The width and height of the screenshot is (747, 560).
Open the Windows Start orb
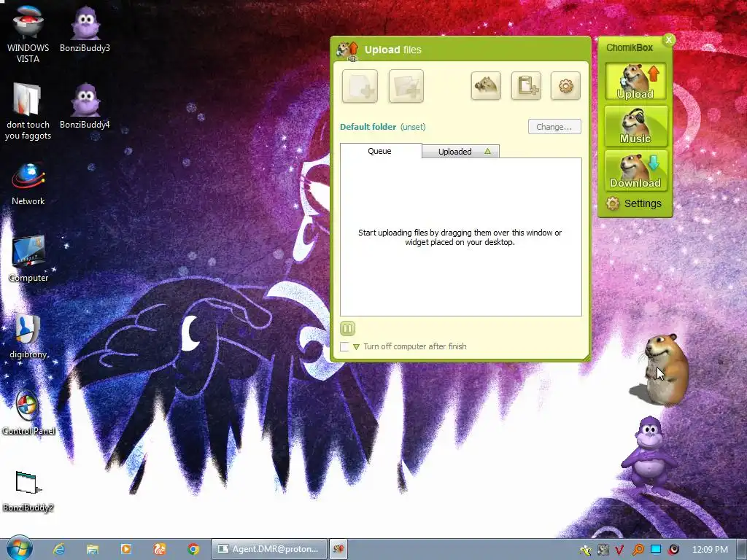(19, 548)
